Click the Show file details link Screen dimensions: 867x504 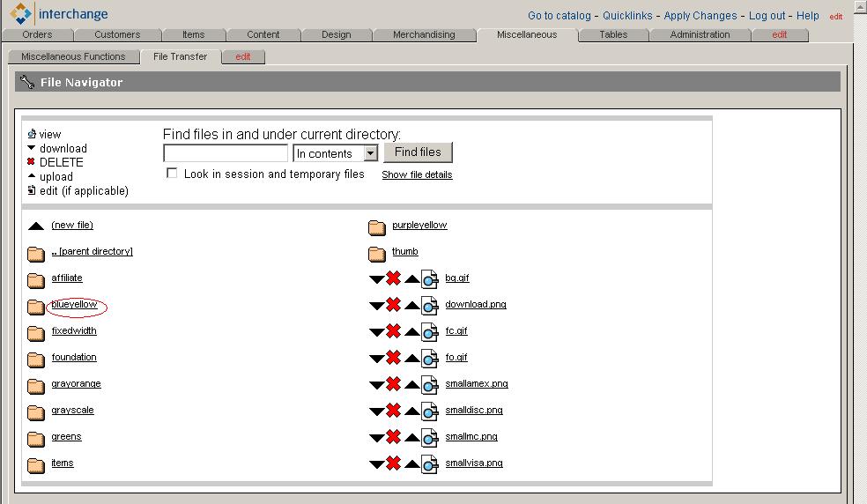pos(417,174)
